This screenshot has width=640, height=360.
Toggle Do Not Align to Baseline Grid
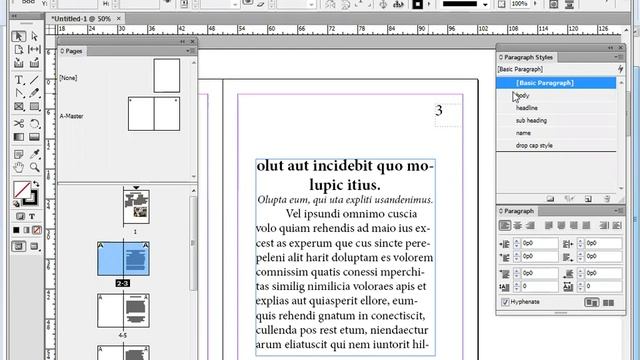591,302
